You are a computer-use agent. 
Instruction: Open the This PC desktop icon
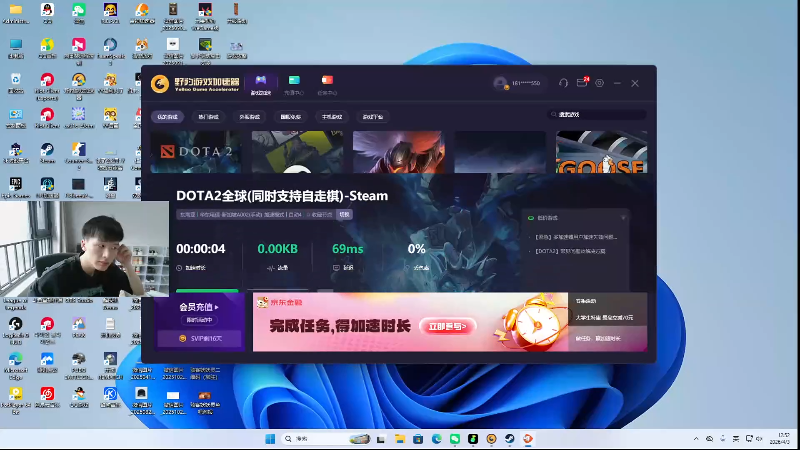(x=16, y=48)
